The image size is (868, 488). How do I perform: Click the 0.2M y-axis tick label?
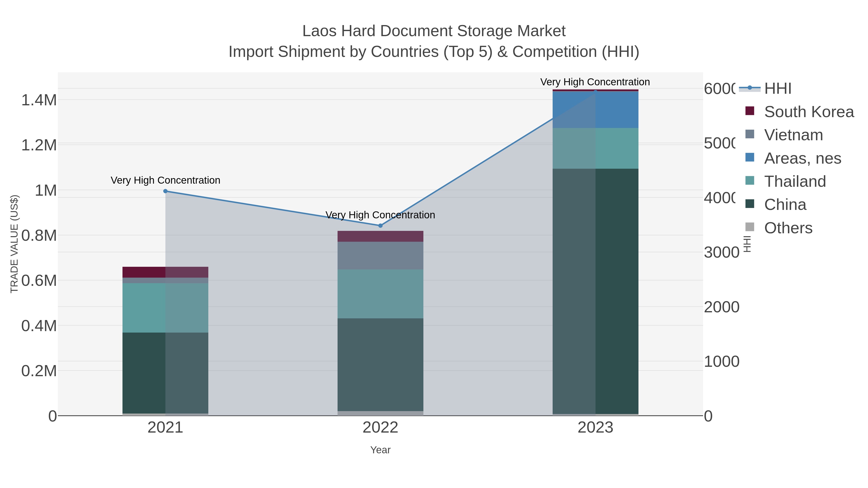tap(39, 371)
